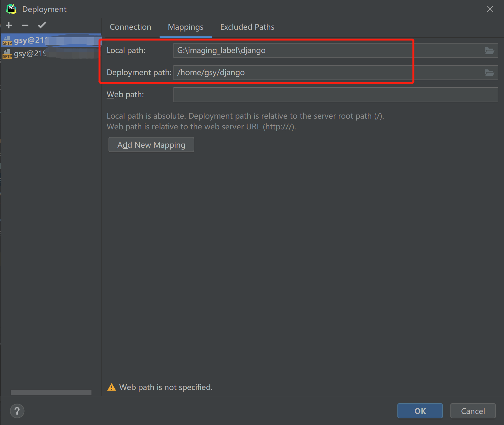Click the warning icon beside Web path message
The height and width of the screenshot is (425, 504).
[112, 387]
